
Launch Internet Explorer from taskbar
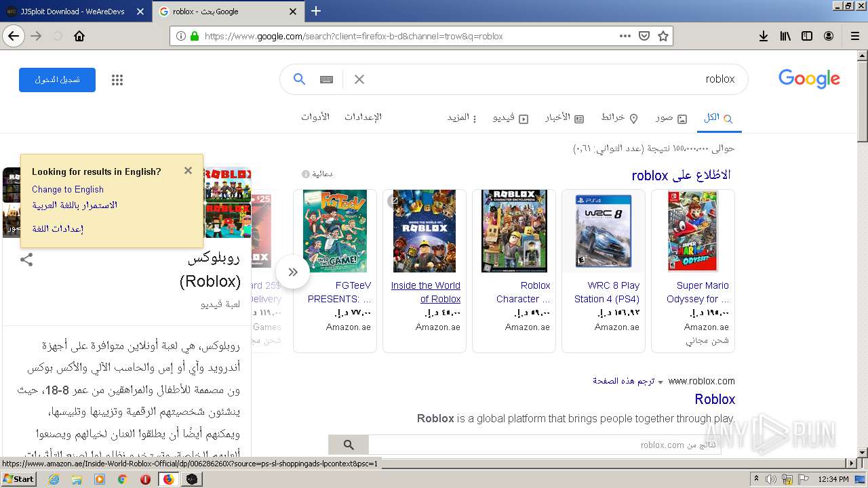54,479
